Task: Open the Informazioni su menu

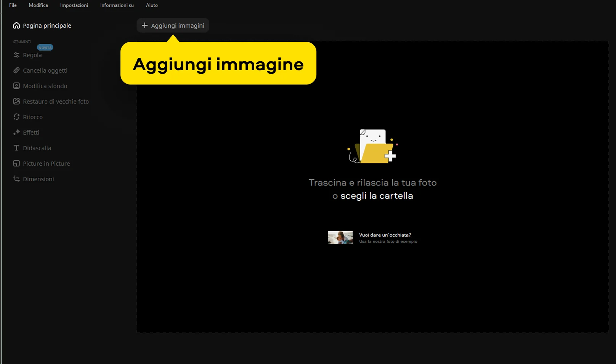Action: point(117,5)
